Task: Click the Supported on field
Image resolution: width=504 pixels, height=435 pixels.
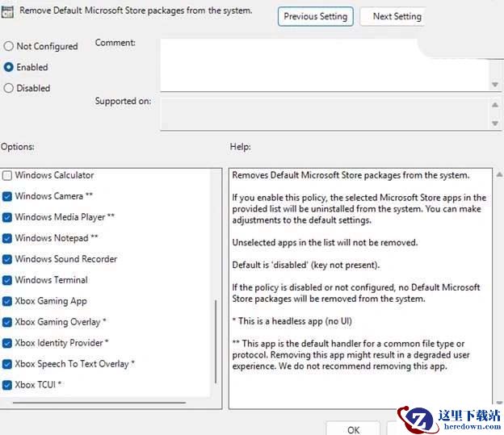Action: pyautogui.click(x=325, y=114)
